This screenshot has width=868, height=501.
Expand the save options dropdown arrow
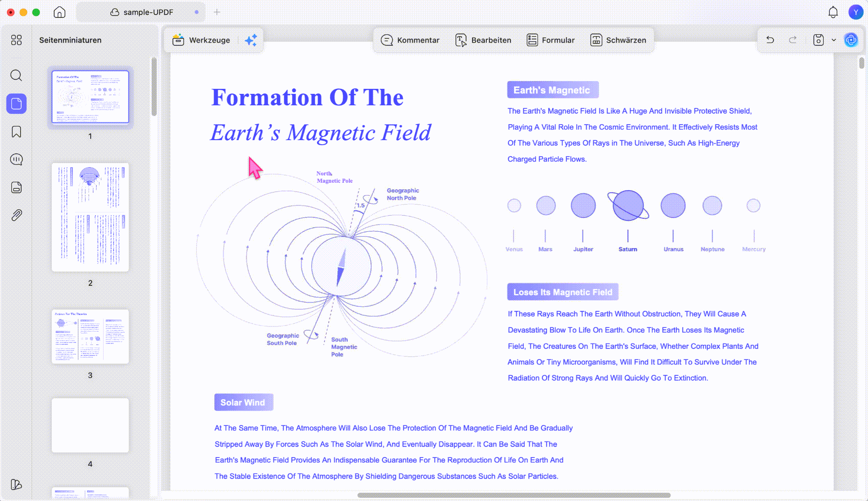(834, 40)
